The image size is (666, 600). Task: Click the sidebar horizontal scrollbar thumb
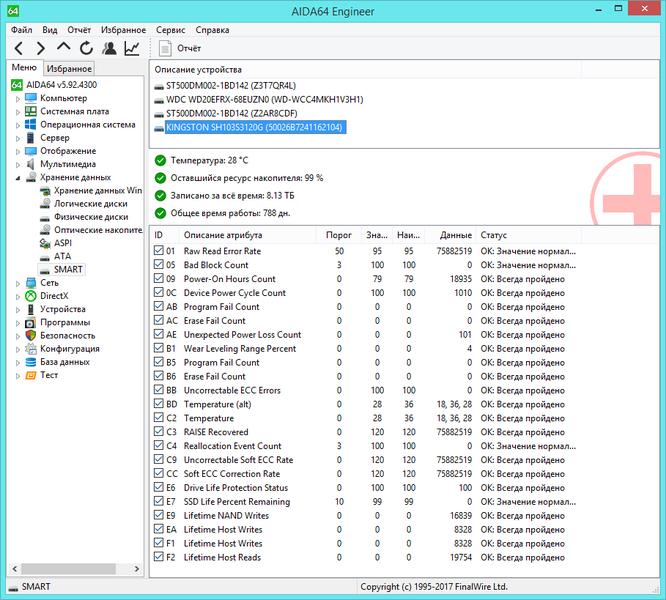point(68,569)
